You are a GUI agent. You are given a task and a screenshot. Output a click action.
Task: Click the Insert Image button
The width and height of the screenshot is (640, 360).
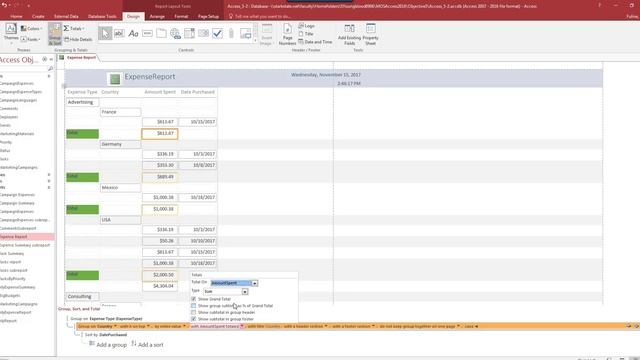tap(267, 34)
